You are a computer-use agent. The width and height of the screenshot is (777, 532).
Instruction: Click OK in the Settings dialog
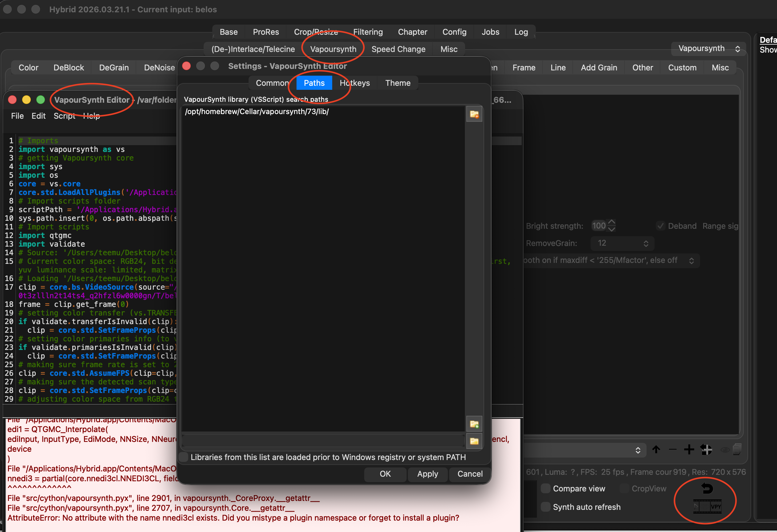click(385, 474)
